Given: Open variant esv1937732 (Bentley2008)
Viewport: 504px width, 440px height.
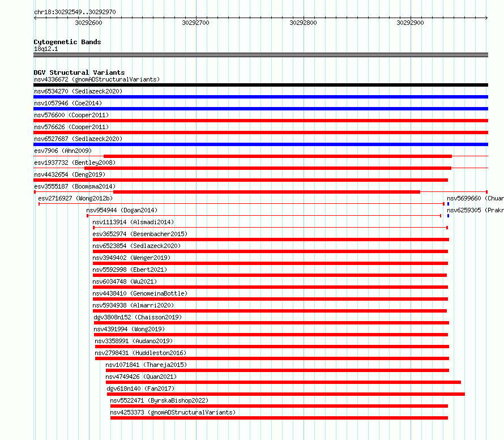Looking at the screenshot, I should point(75,163).
